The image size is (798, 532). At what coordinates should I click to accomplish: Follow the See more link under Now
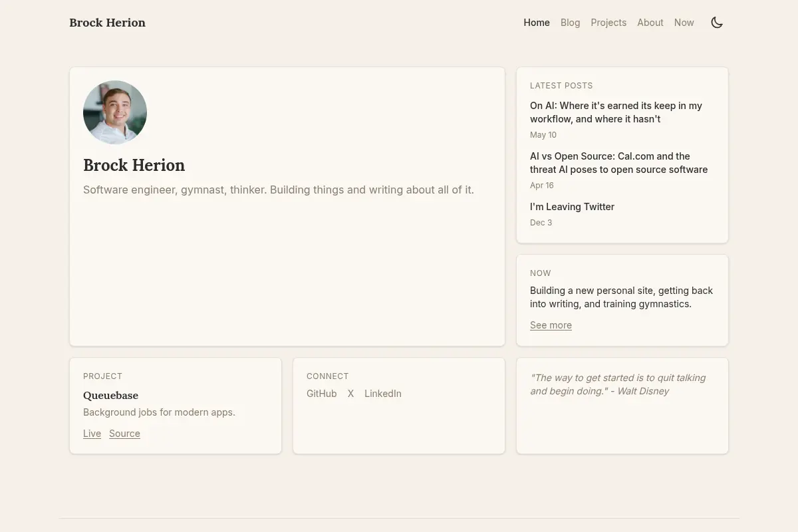pos(551,325)
